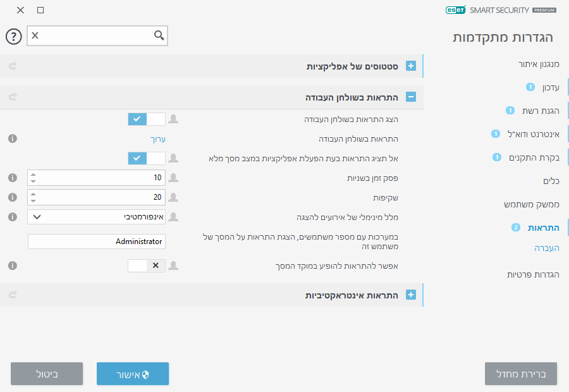Open the help question mark icon
Viewport: 569px width, 392px height.
tap(14, 36)
